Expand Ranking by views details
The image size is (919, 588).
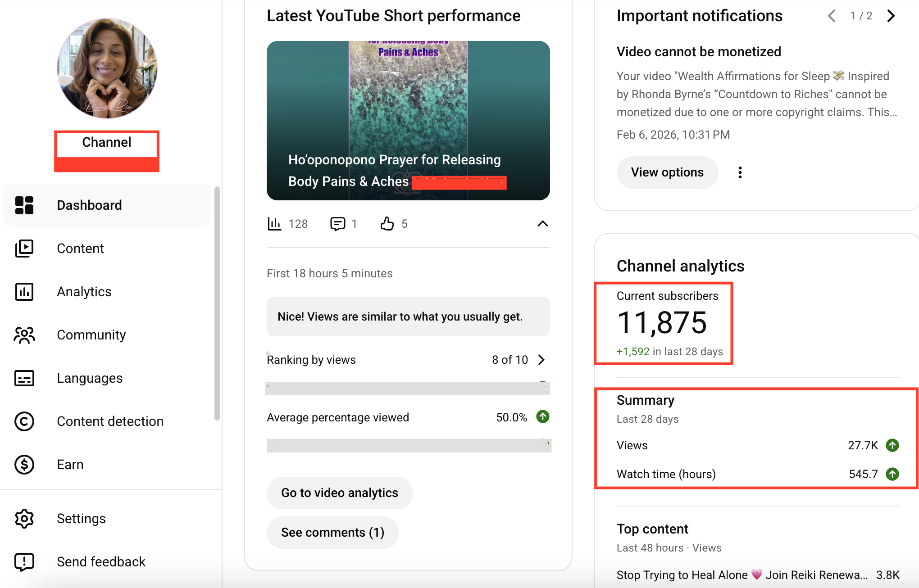[x=542, y=360]
